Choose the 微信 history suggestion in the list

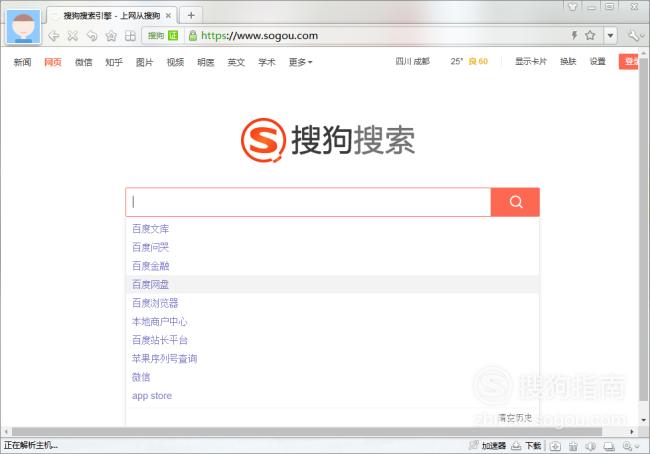332,377
